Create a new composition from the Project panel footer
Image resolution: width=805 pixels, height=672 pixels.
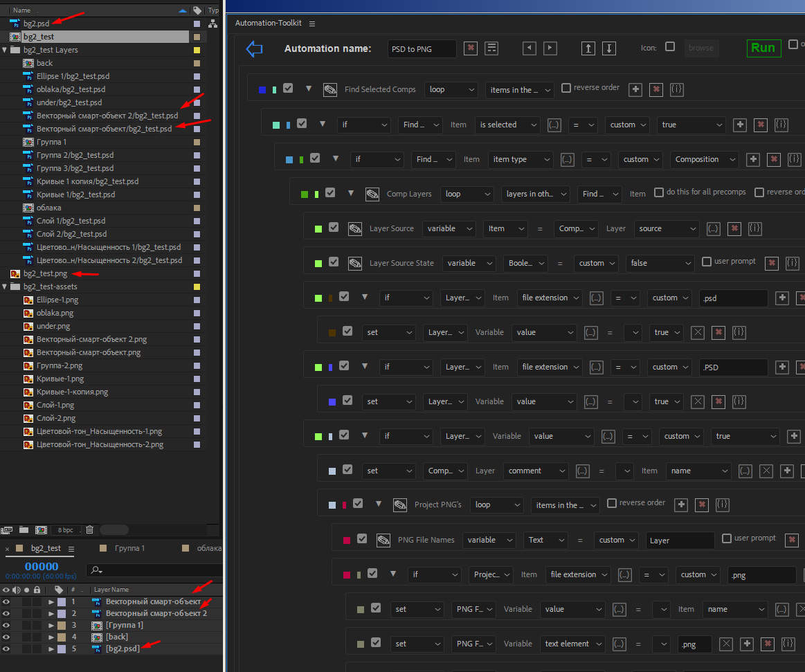(41, 530)
